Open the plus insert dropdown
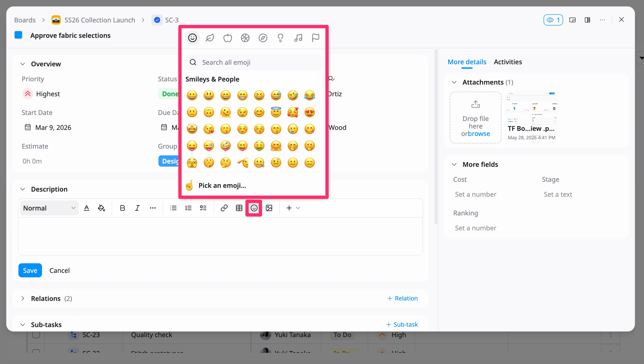 click(293, 208)
